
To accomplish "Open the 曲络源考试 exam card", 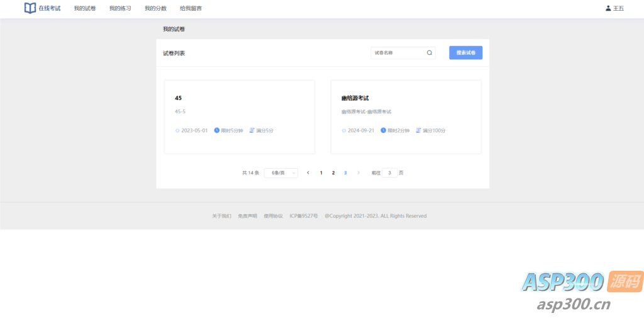I will tap(406, 116).
